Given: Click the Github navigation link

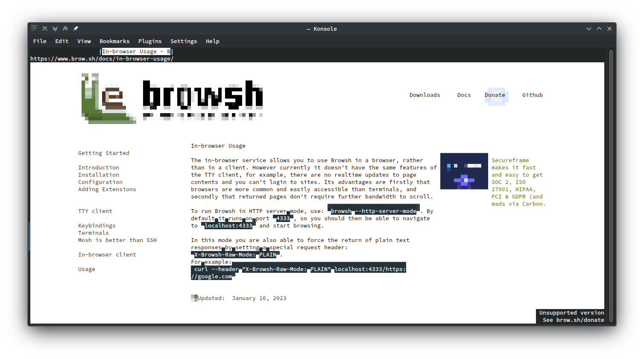Looking at the screenshot, I should pos(532,95).
